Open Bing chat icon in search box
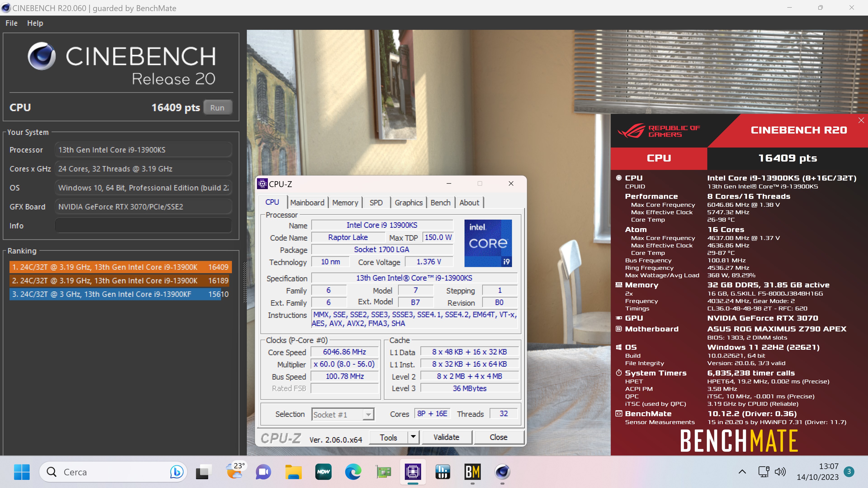 click(x=177, y=472)
